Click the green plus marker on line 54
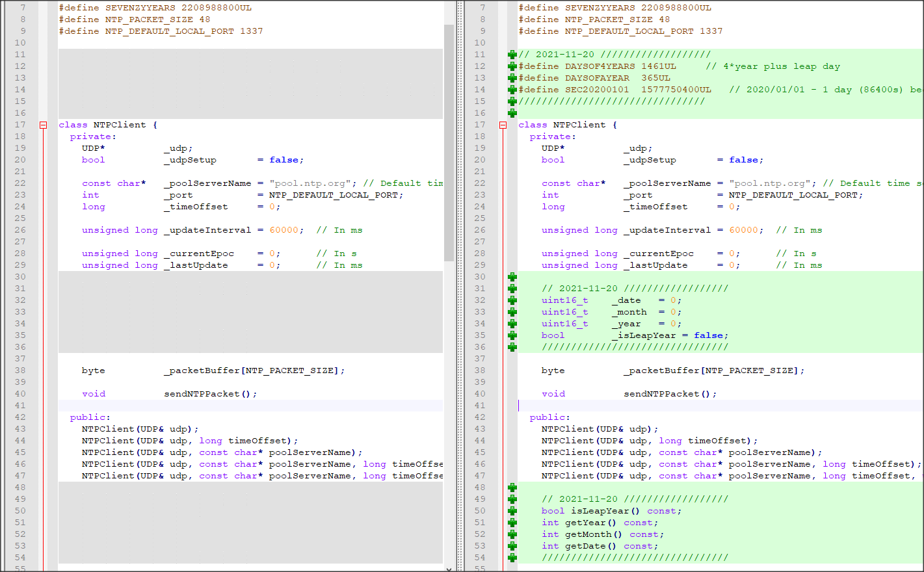The width and height of the screenshot is (924, 572). [512, 558]
